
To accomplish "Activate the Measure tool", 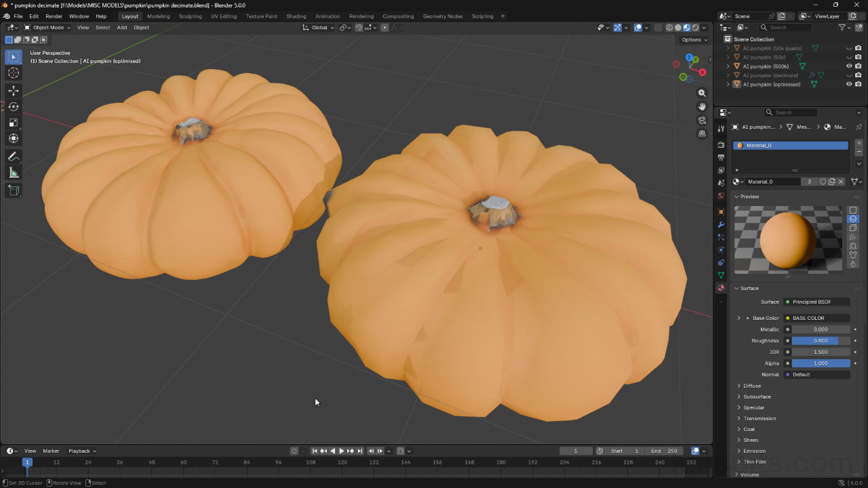I will click(14, 172).
